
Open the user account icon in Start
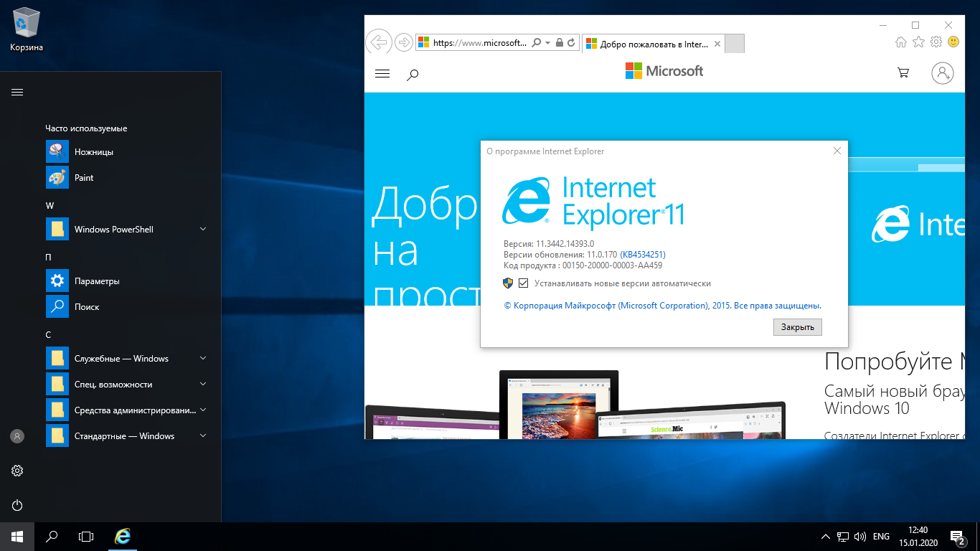pos(17,435)
